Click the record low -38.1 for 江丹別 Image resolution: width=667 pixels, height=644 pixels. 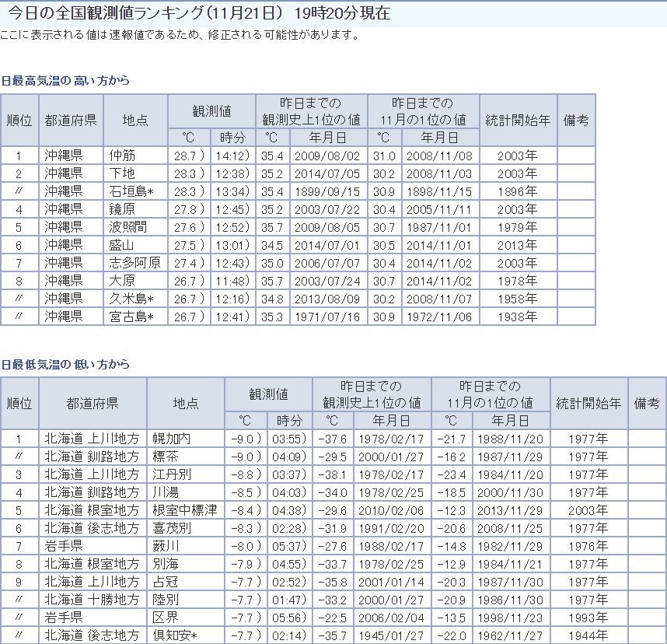tap(332, 474)
